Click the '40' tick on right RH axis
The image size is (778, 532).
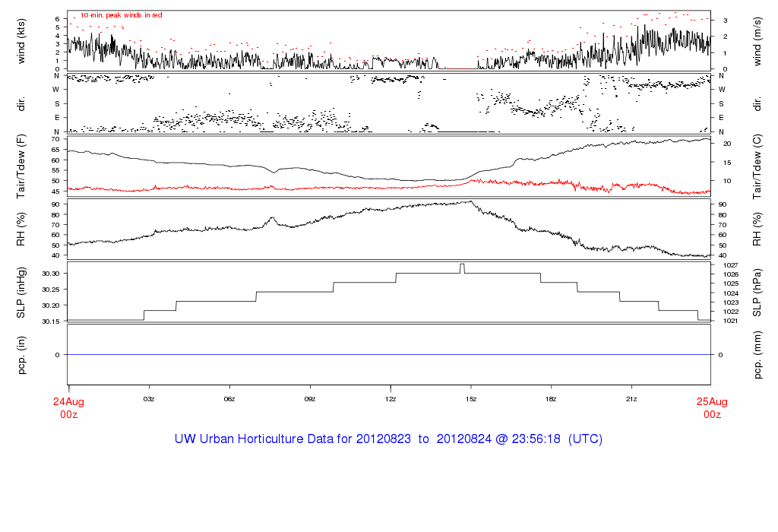[x=723, y=255]
